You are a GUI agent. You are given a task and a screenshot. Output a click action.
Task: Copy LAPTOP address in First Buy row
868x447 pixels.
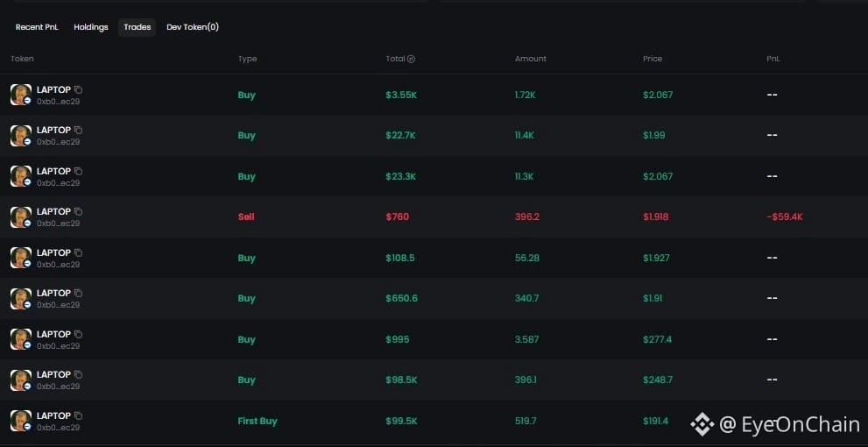(79, 415)
